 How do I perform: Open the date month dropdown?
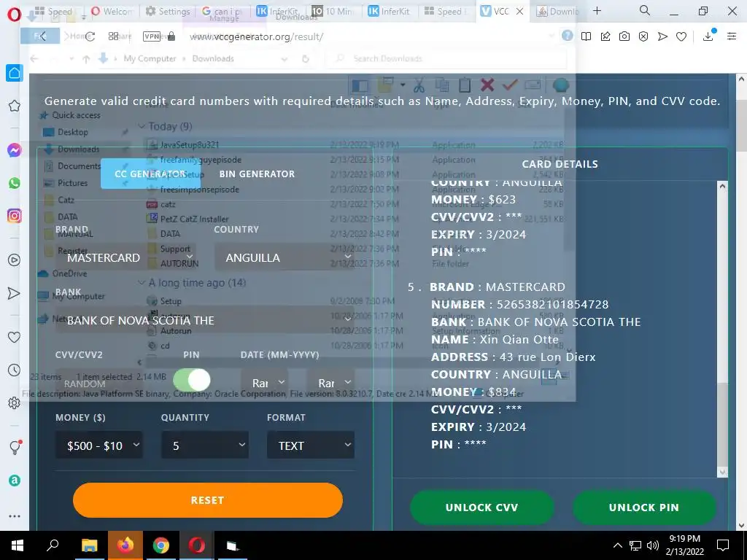[264, 382]
